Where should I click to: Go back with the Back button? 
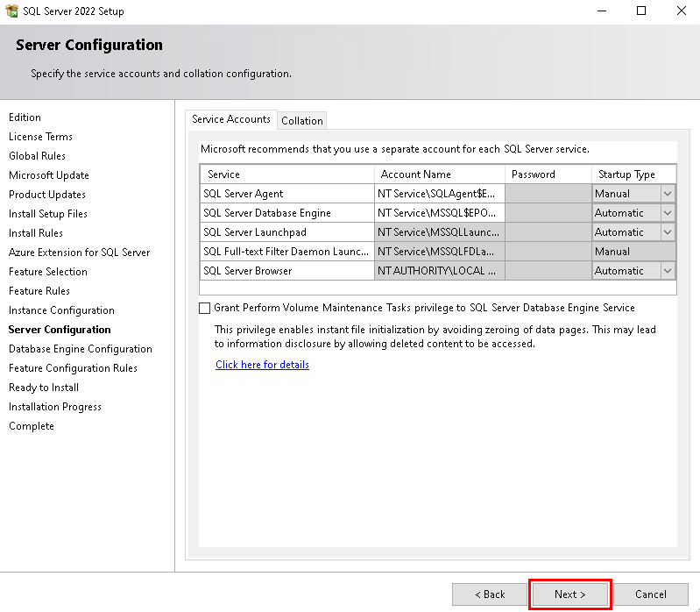[x=490, y=594]
